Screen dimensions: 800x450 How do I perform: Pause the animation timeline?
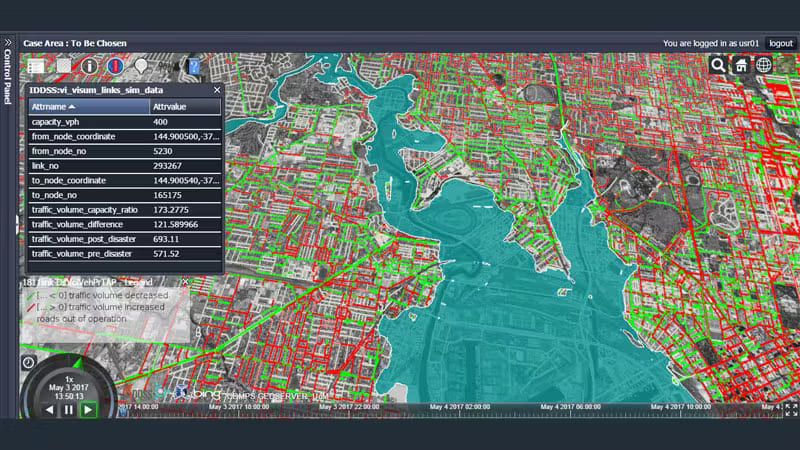[69, 410]
